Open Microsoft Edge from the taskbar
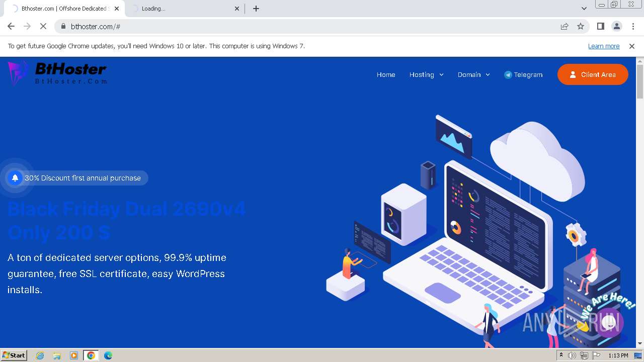The width and height of the screenshot is (644, 362). [x=108, y=355]
